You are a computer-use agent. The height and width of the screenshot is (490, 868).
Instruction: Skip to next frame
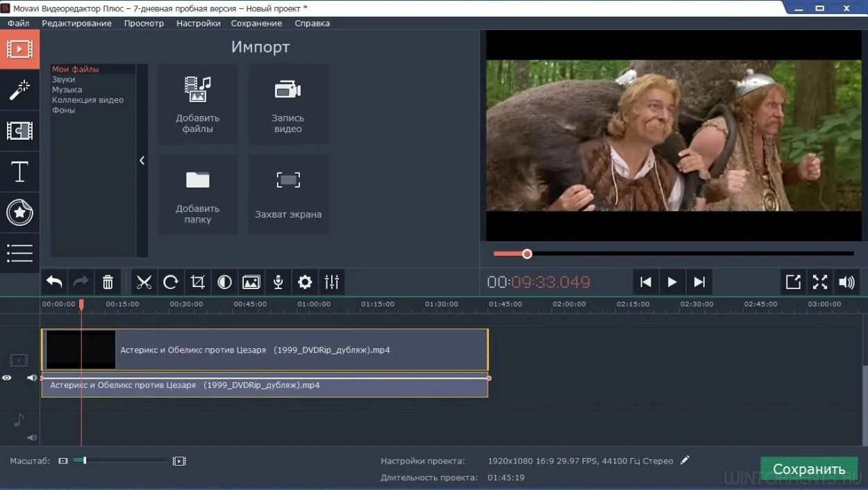699,282
